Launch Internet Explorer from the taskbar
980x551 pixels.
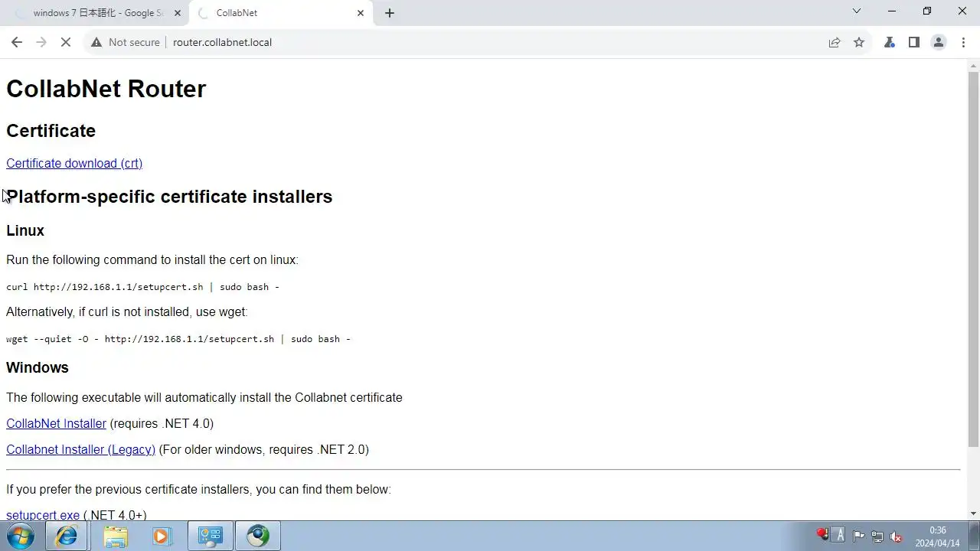click(67, 536)
